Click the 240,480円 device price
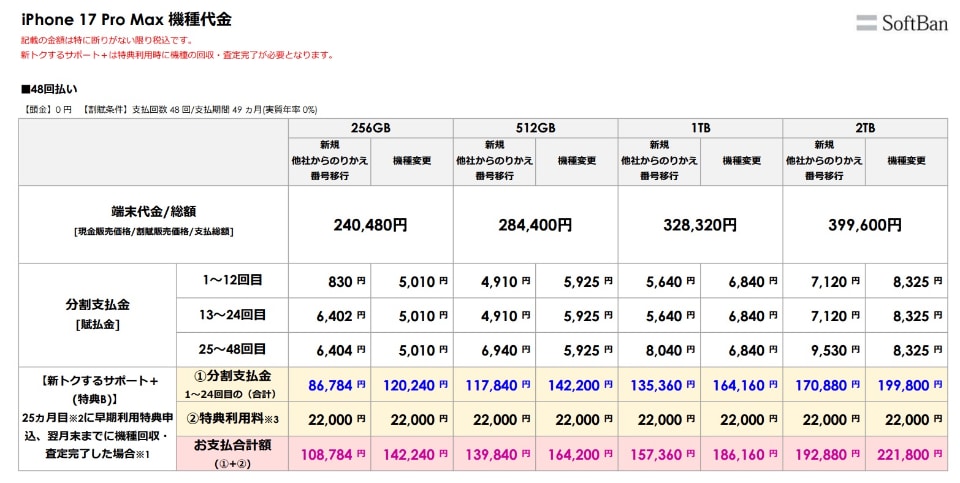This screenshot has height=483, width=960. [x=370, y=225]
